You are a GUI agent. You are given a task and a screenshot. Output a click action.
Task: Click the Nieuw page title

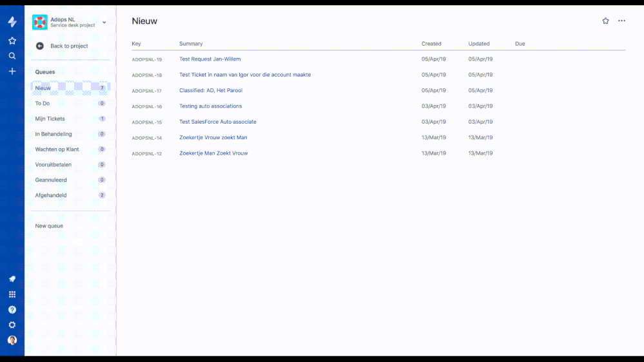(x=144, y=21)
